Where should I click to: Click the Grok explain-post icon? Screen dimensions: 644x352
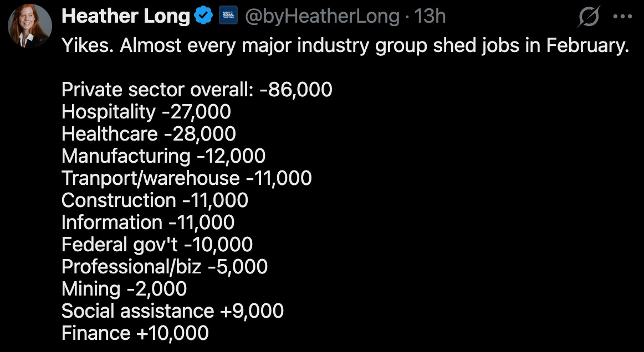[589, 18]
